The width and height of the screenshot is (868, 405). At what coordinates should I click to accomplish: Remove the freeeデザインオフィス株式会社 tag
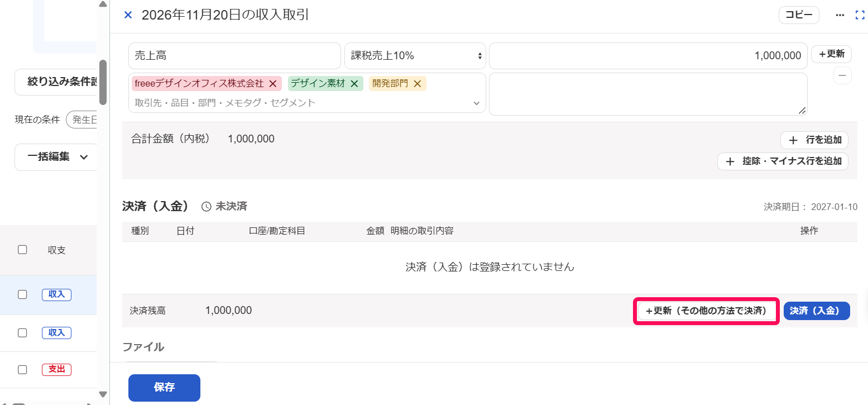click(x=273, y=84)
